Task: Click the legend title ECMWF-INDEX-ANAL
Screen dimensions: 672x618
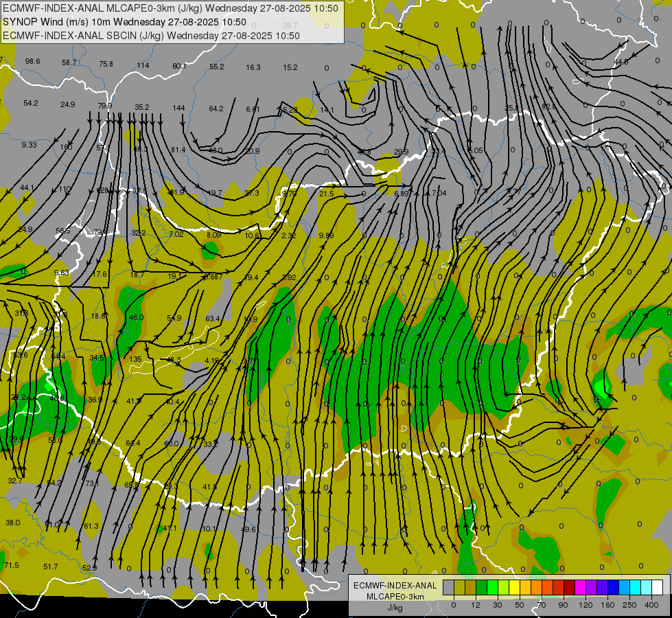Action: 395,586
